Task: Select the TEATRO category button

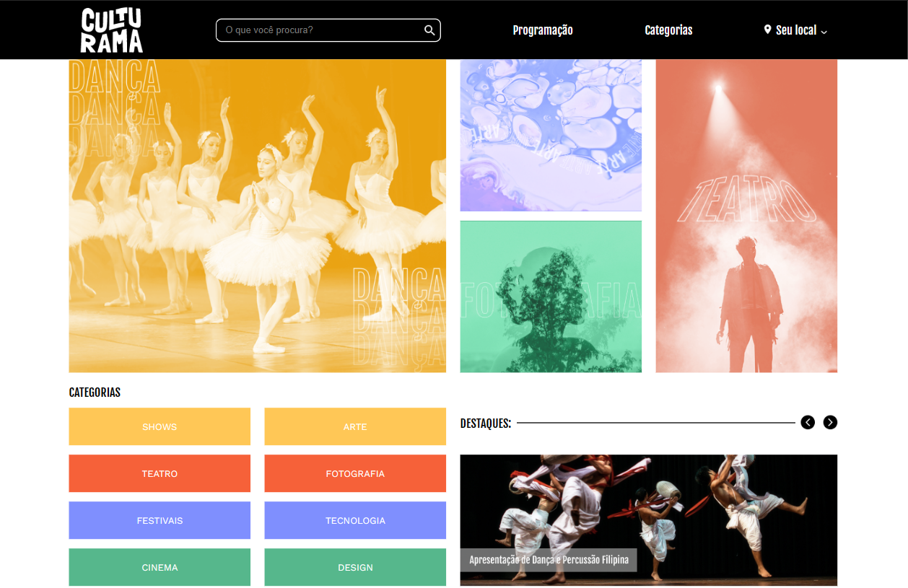Action: [160, 473]
